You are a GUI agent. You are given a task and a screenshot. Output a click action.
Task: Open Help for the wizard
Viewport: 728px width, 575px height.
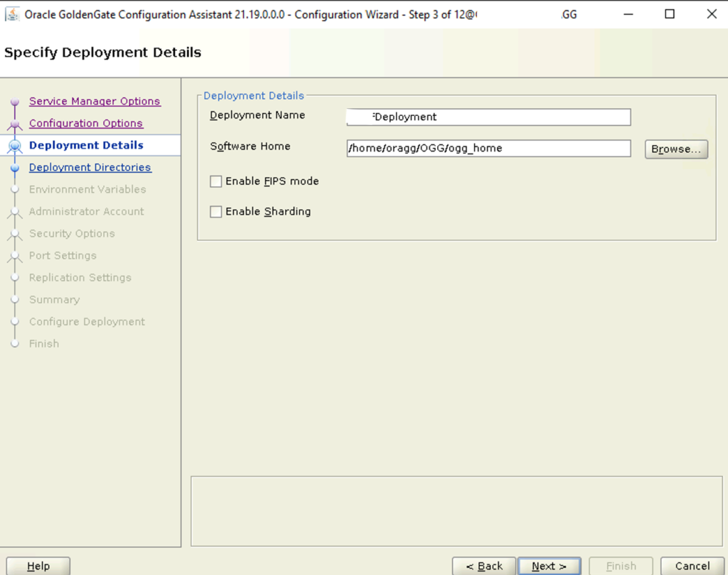pyautogui.click(x=38, y=566)
